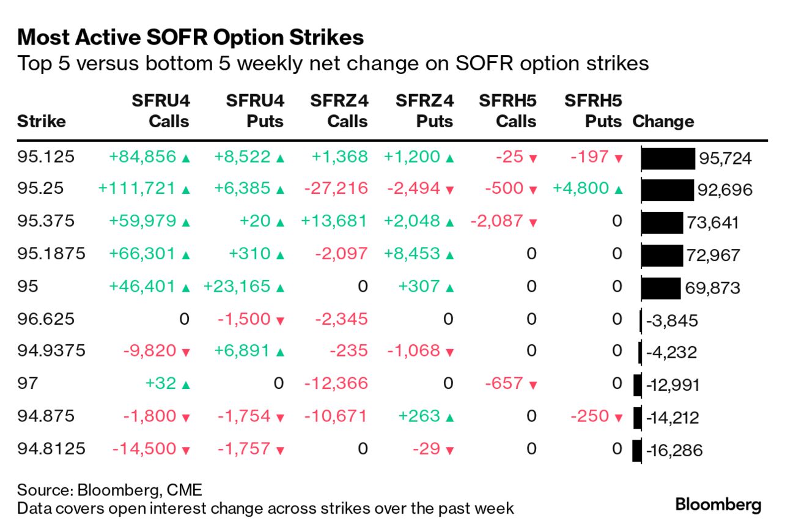Click the down arrow beside -14,500
Image resolution: width=785 pixels, height=532 pixels.
186,450
